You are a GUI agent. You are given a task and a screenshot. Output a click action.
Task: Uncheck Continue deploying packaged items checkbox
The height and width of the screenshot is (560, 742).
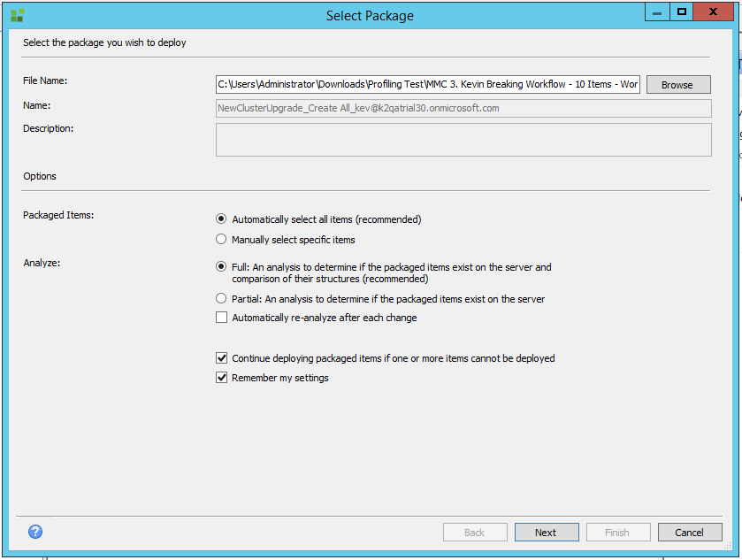click(x=221, y=358)
